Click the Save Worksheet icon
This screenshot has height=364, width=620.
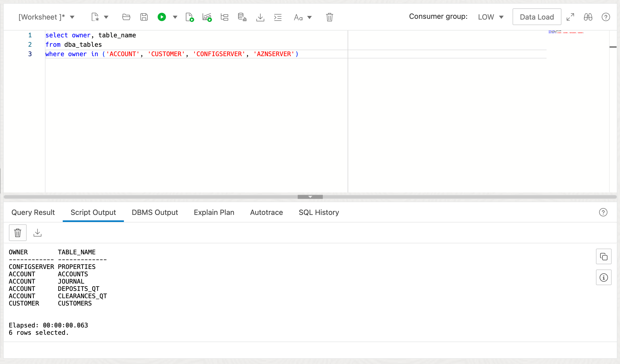(x=144, y=17)
